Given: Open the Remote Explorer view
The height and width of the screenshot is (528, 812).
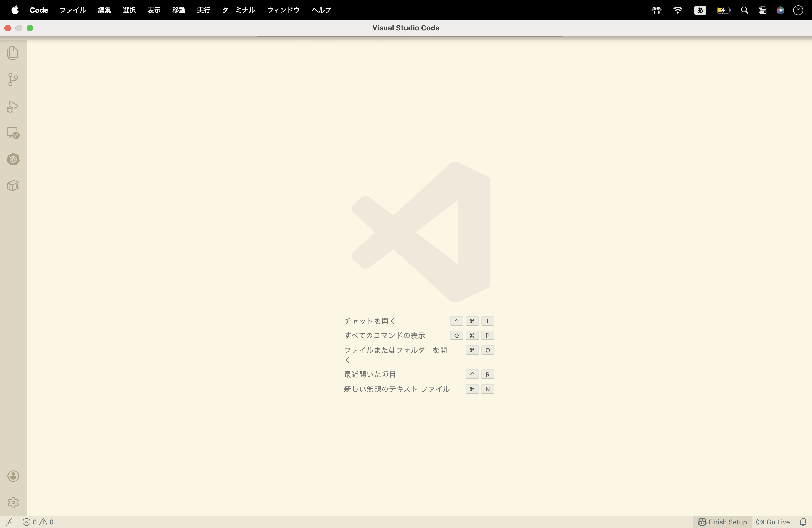Looking at the screenshot, I should 13,132.
